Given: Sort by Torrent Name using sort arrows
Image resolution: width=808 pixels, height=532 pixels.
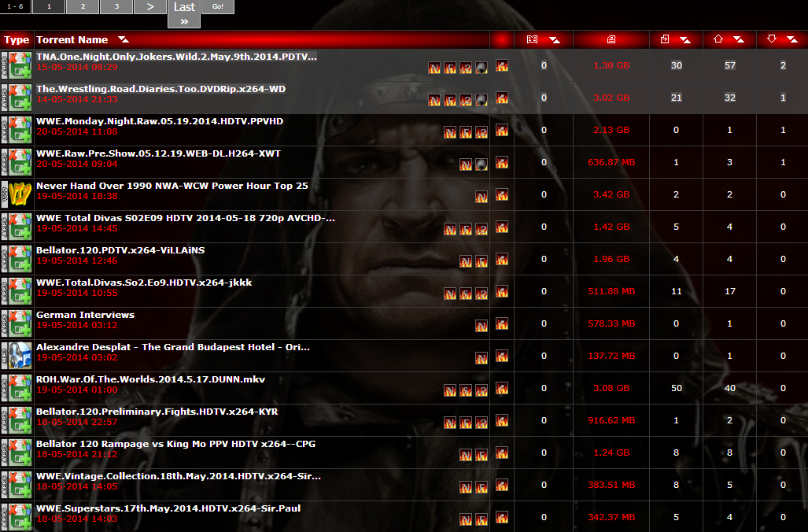Looking at the screenshot, I should point(124,39).
